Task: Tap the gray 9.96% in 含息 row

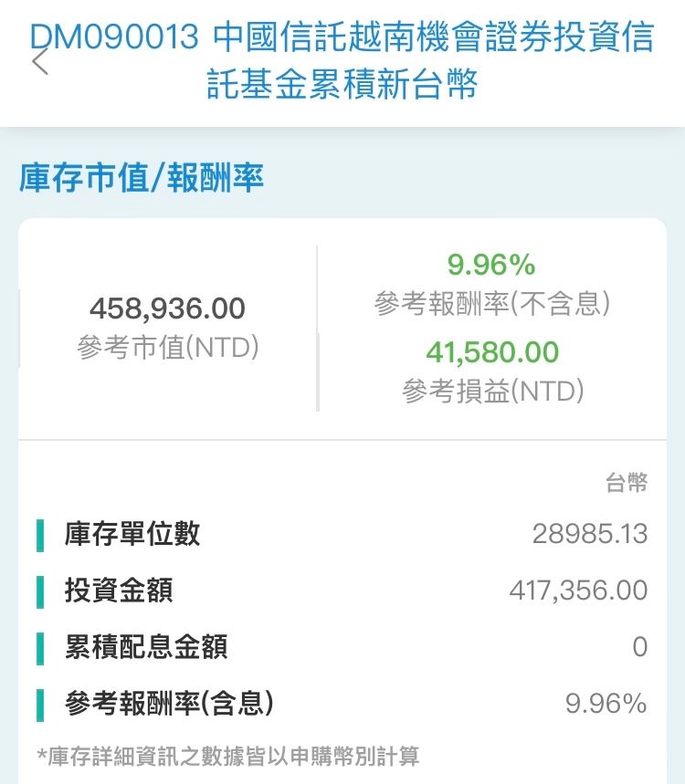Action: coord(606,704)
